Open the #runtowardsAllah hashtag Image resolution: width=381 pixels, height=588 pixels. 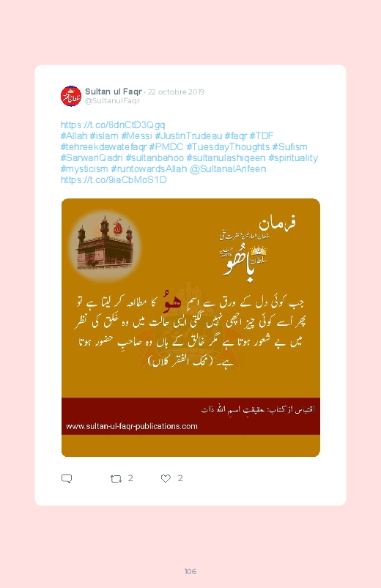(149, 169)
